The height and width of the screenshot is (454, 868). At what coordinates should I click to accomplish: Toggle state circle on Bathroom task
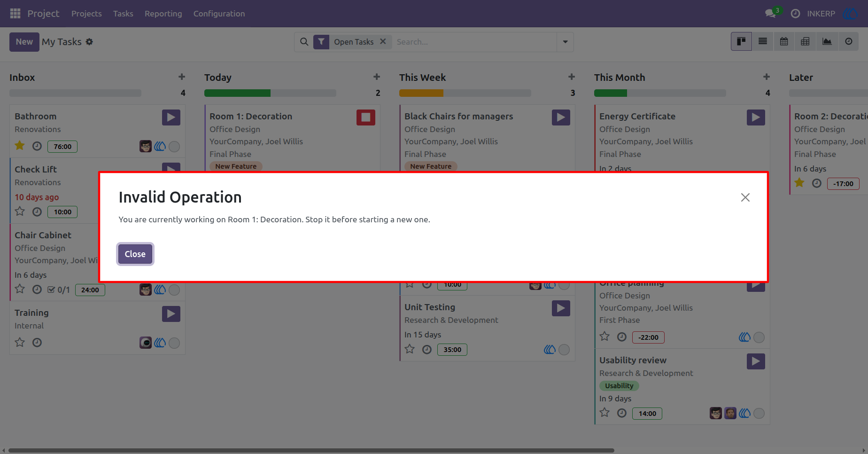[174, 147]
